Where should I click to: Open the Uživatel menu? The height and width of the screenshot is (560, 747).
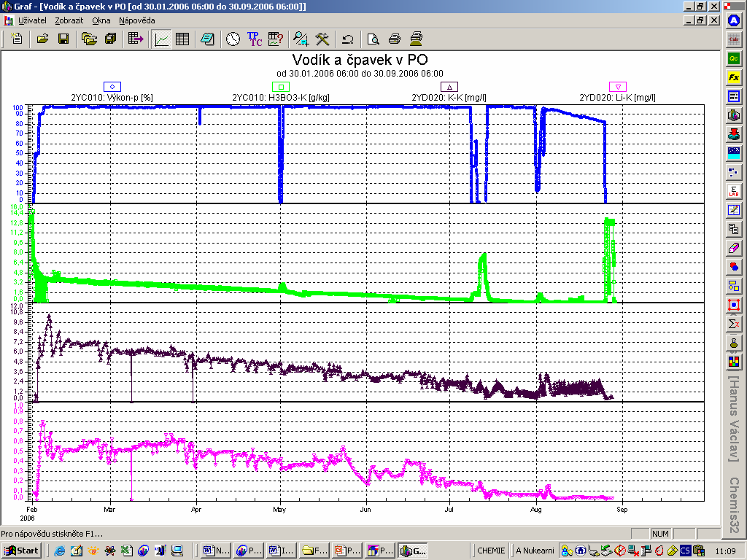coord(32,20)
